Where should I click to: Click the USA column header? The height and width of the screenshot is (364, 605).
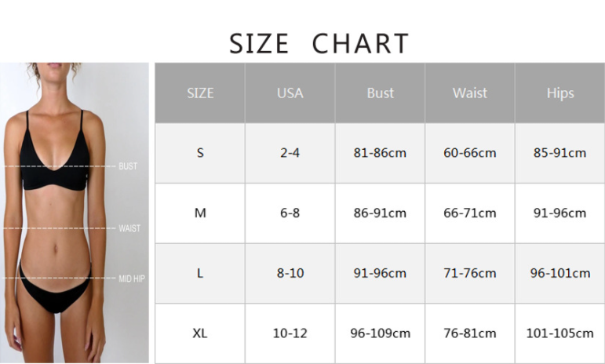pos(290,93)
